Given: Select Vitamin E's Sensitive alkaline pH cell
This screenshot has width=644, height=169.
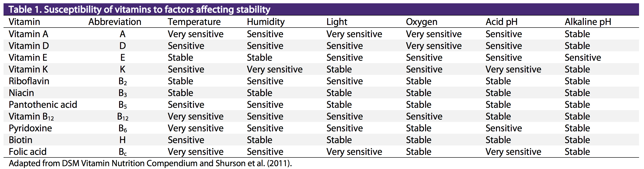Looking at the screenshot, I should tap(583, 57).
